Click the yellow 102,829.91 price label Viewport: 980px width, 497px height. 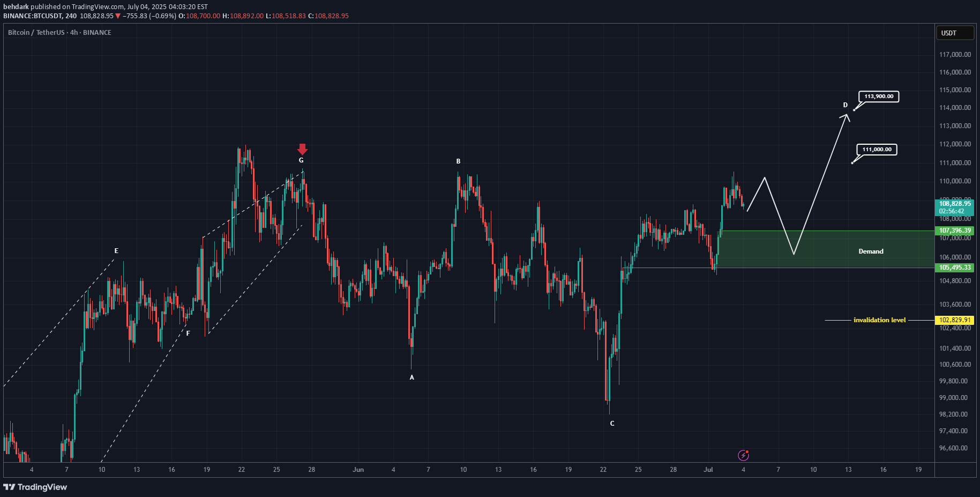click(x=955, y=320)
